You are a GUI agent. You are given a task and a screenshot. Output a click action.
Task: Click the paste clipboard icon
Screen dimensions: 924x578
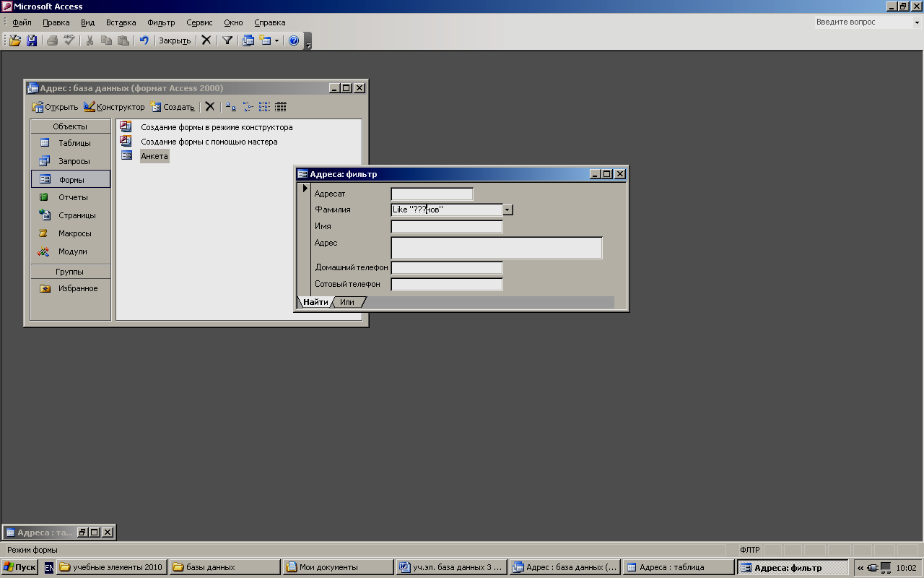(x=123, y=40)
